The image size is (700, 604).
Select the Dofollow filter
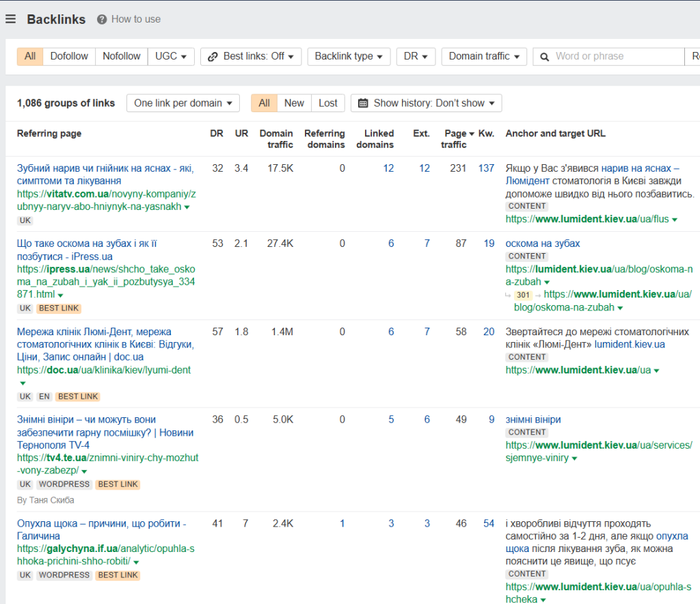69,56
